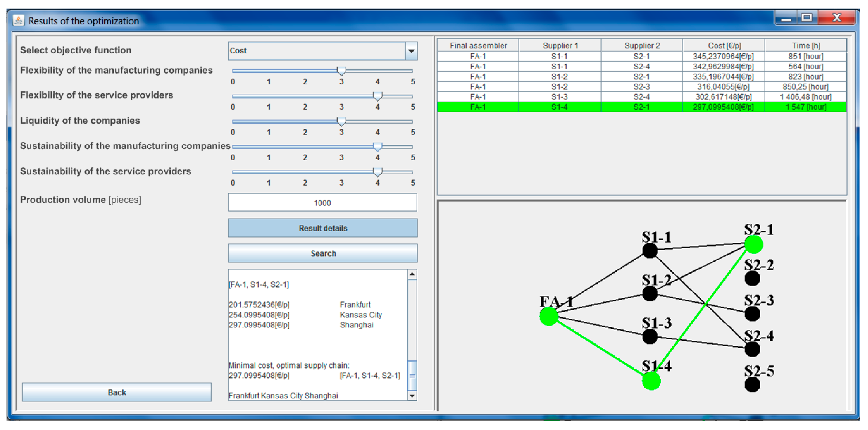Screen dimensions: 868x430
Task: Click the Liquidity of the companies slider thumb
Action: [x=341, y=121]
